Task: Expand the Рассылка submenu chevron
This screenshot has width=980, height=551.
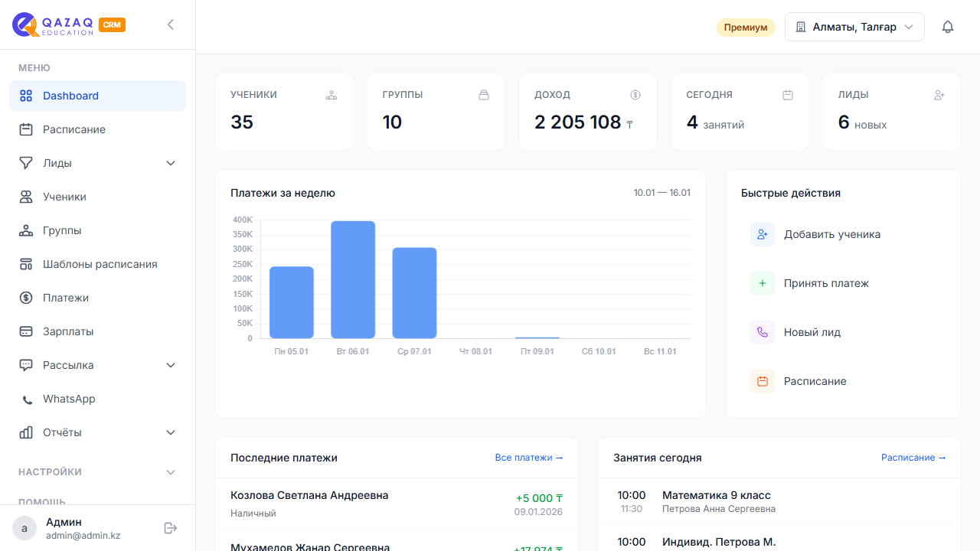Action: (x=171, y=365)
